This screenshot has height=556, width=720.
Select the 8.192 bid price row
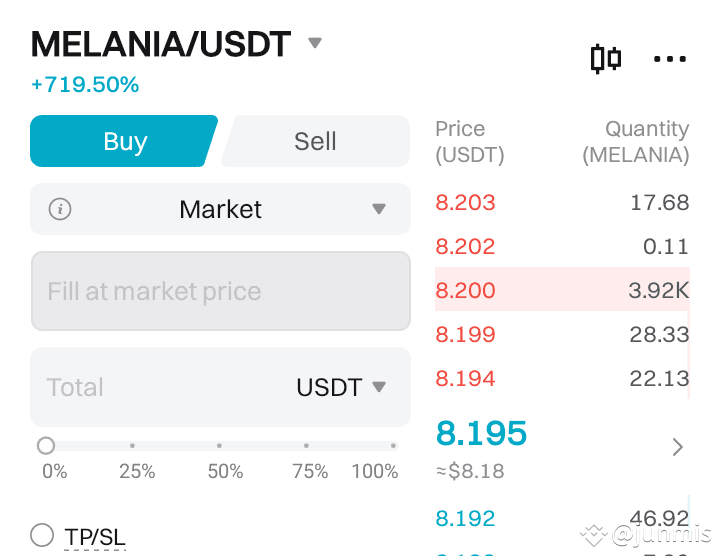pyautogui.click(x=562, y=518)
